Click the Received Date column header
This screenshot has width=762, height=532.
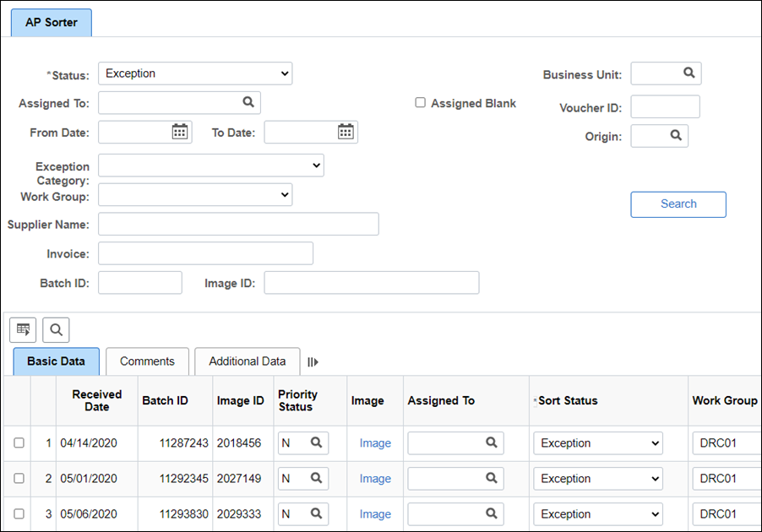96,401
